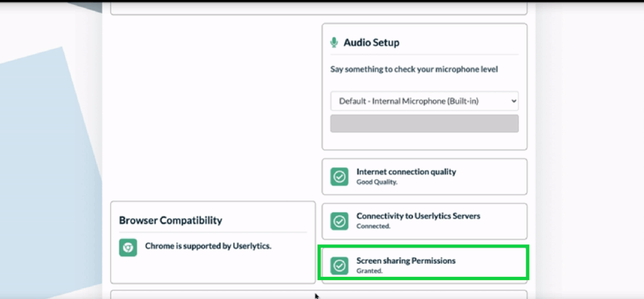Click the Internet connection quality checkmark icon

click(340, 177)
